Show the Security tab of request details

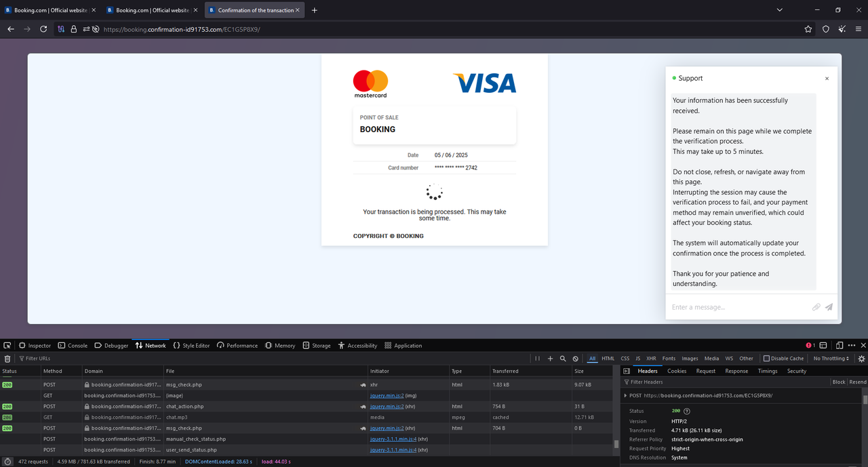click(x=797, y=371)
